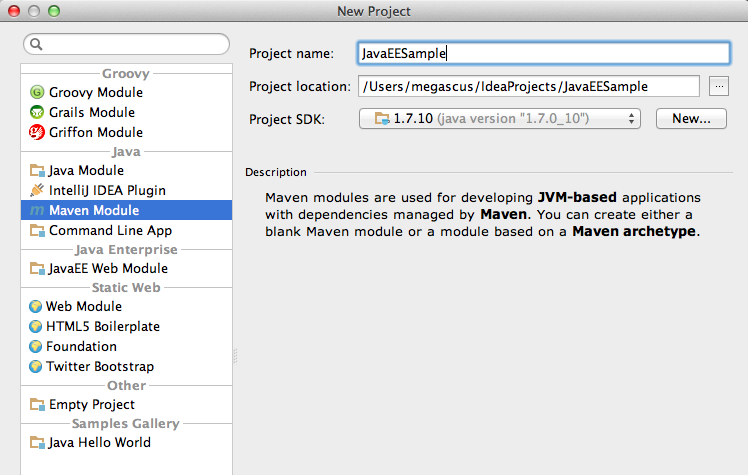Click the Foundation globe icon
Image resolution: width=748 pixels, height=475 pixels.
[35, 346]
